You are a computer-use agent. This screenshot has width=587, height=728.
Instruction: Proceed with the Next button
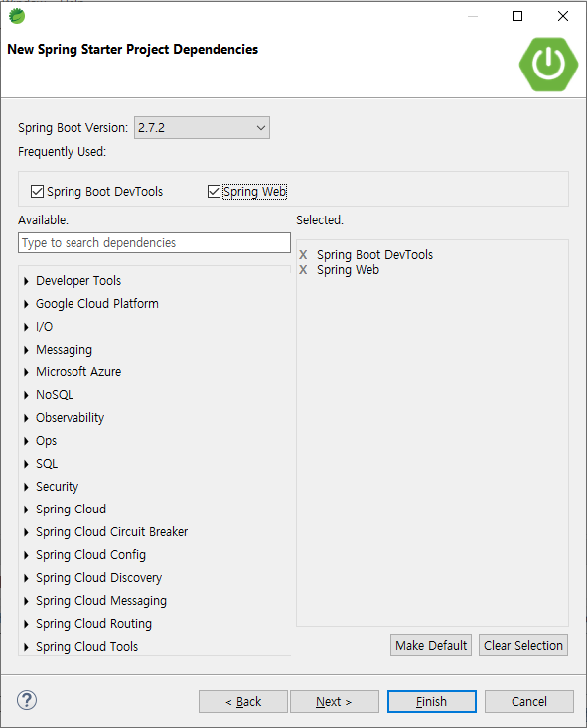coord(335,701)
